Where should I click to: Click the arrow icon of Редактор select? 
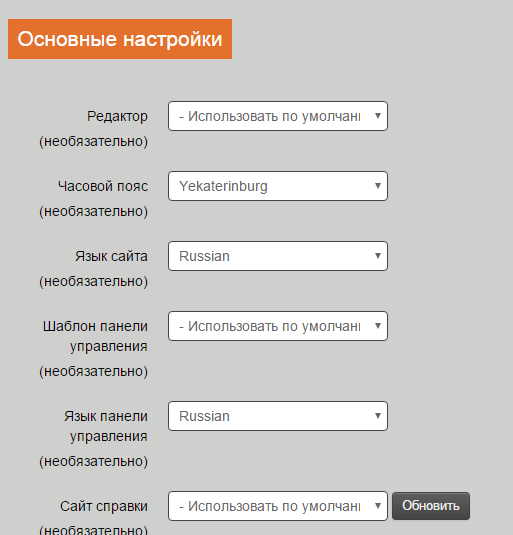[x=378, y=116]
